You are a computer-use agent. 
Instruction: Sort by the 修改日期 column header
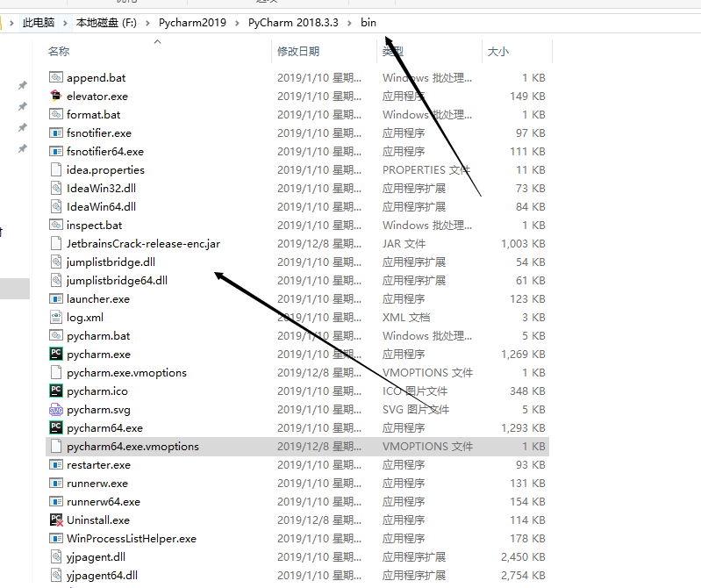tap(298, 52)
